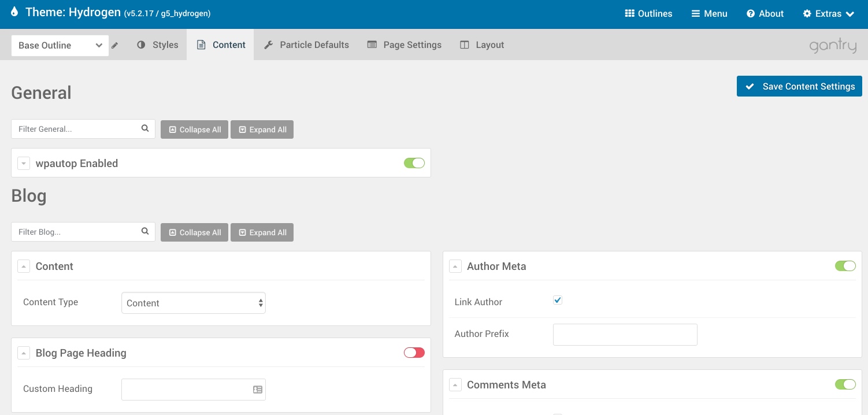The width and height of the screenshot is (868, 415).
Task: Go to the Particle Defaults tab
Action: tap(306, 45)
